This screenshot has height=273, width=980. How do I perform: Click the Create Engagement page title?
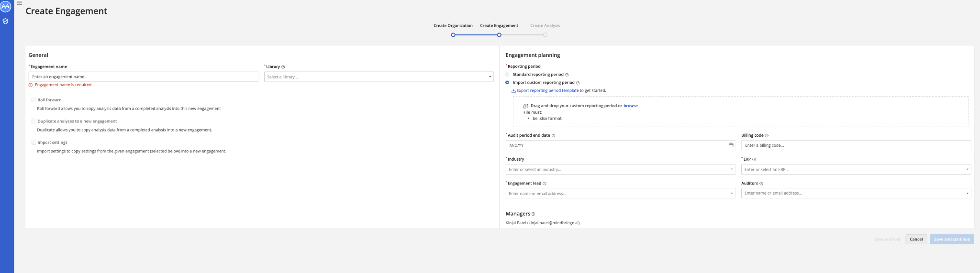click(67, 11)
